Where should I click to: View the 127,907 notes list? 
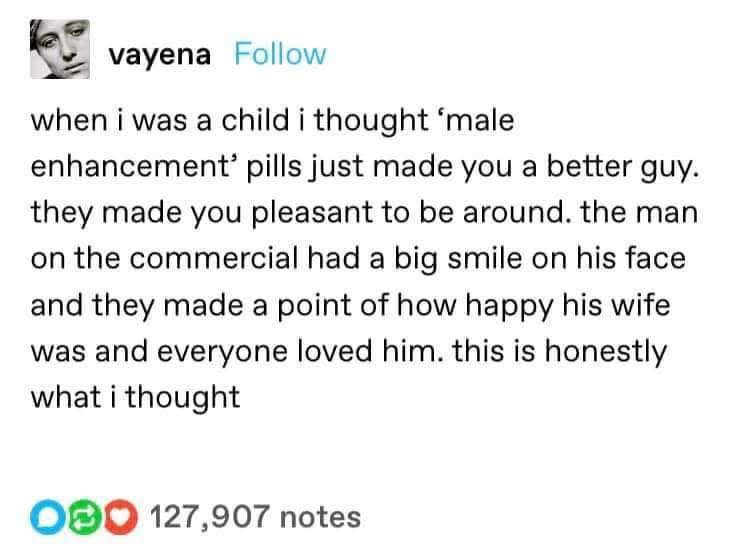[x=254, y=516]
